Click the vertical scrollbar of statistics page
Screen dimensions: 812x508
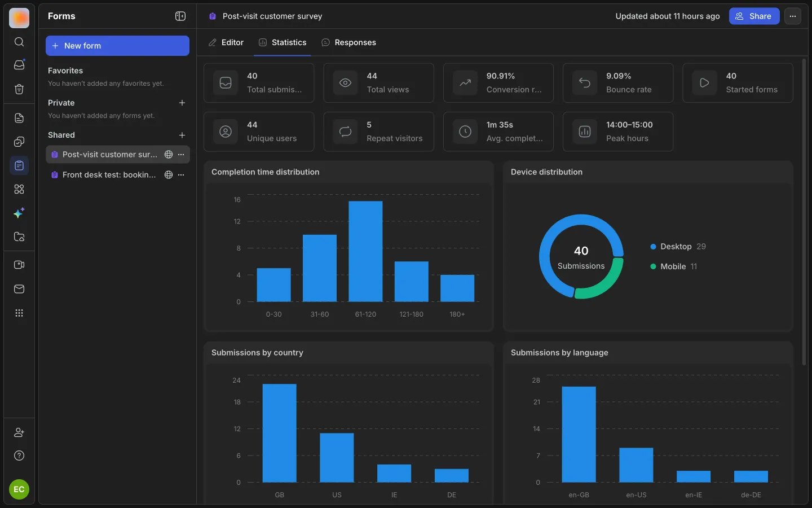click(804, 212)
